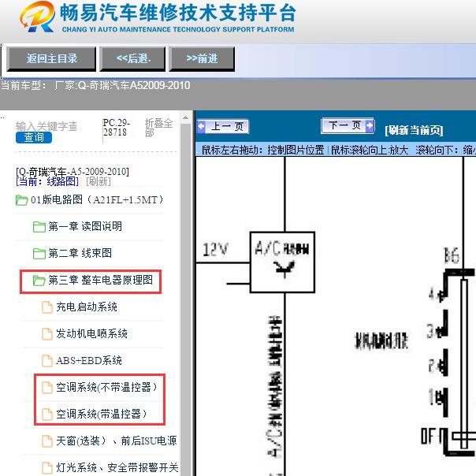Screen dimensions: 476x476
Task: Click the <<后退 button
Action: click(x=132, y=58)
